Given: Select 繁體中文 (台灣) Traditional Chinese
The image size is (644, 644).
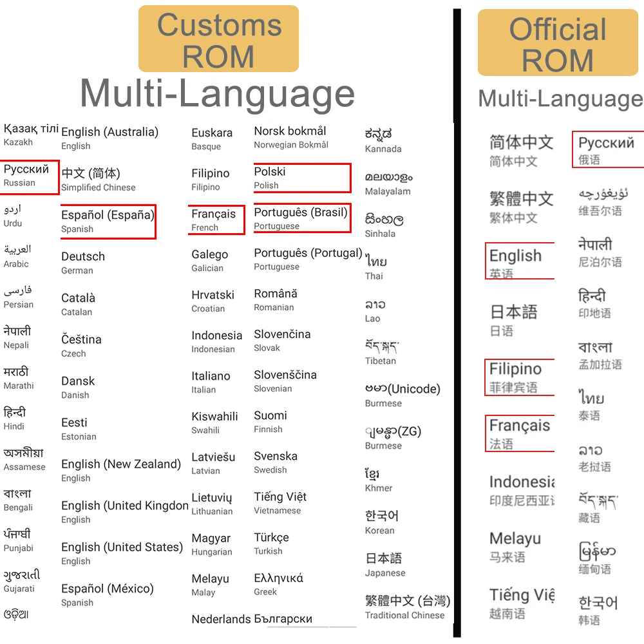Looking at the screenshot, I should tap(408, 607).
